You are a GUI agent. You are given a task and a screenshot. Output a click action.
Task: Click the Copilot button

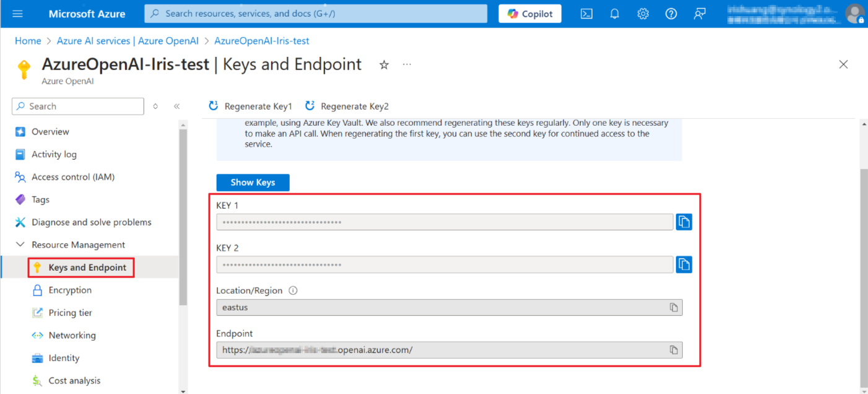tap(530, 14)
